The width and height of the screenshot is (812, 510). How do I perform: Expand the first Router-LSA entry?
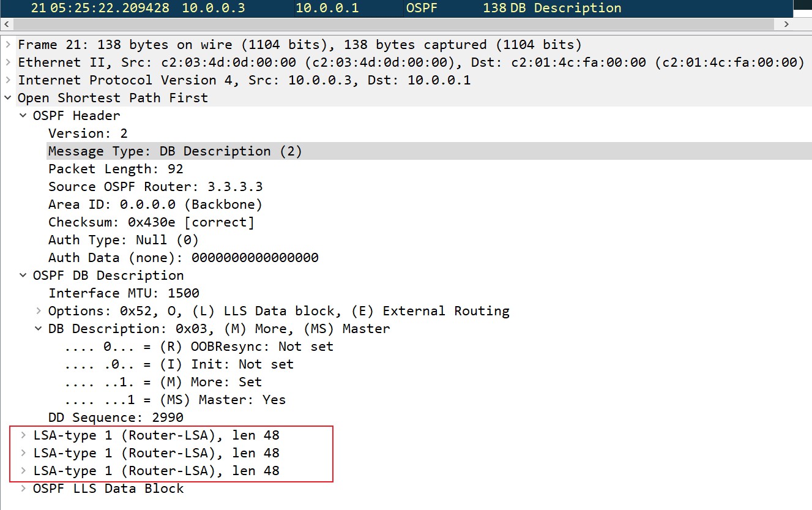[x=23, y=435]
